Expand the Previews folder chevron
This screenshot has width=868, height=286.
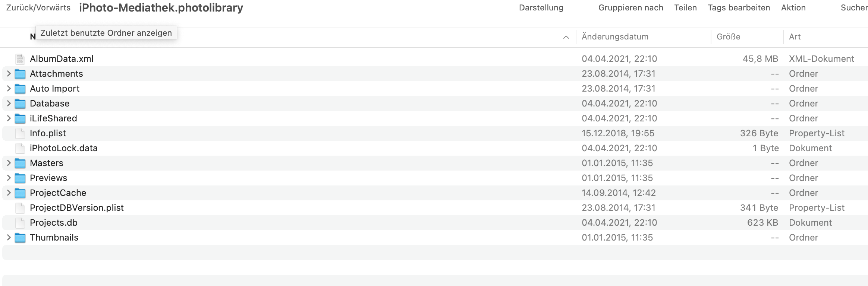9,178
